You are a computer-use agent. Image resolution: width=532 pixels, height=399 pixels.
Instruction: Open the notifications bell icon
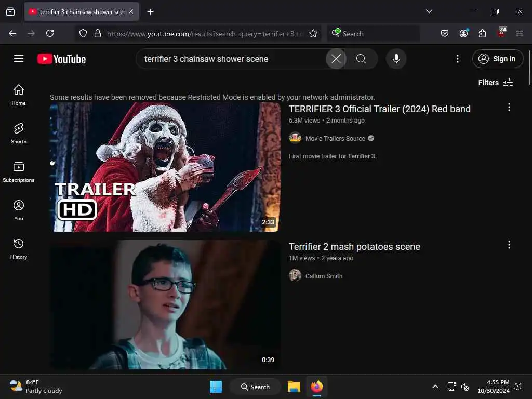point(518,387)
